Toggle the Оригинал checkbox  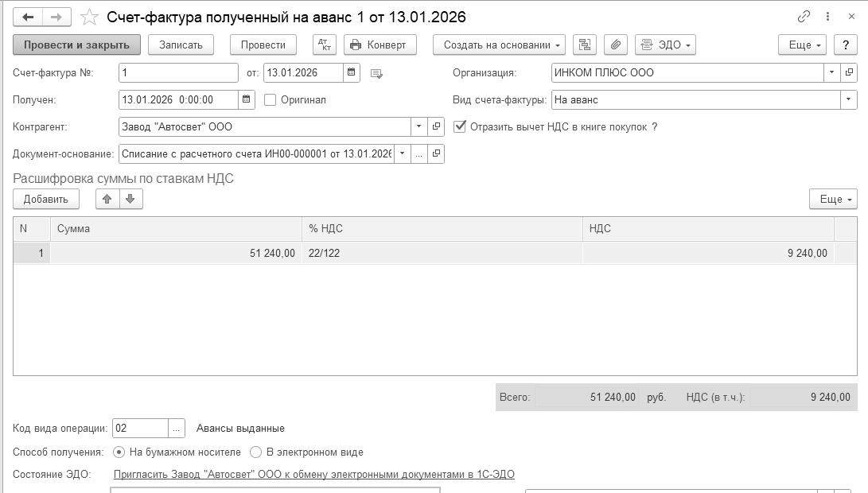coord(271,99)
